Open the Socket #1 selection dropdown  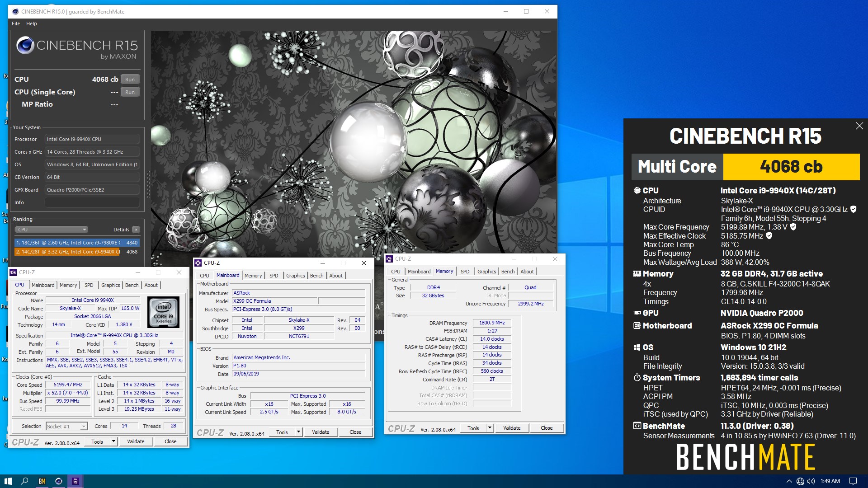(x=66, y=426)
